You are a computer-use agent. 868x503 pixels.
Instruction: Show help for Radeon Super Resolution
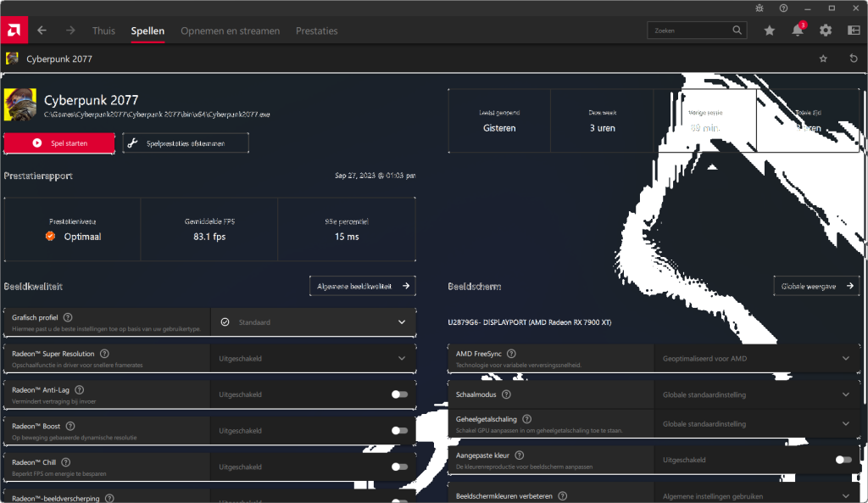[x=104, y=354]
